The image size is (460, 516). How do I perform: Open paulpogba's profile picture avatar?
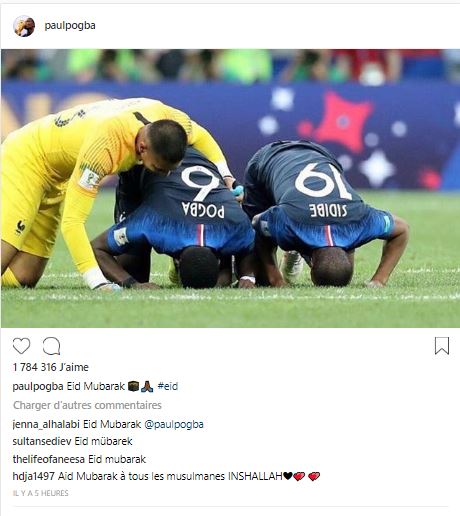tap(24, 26)
